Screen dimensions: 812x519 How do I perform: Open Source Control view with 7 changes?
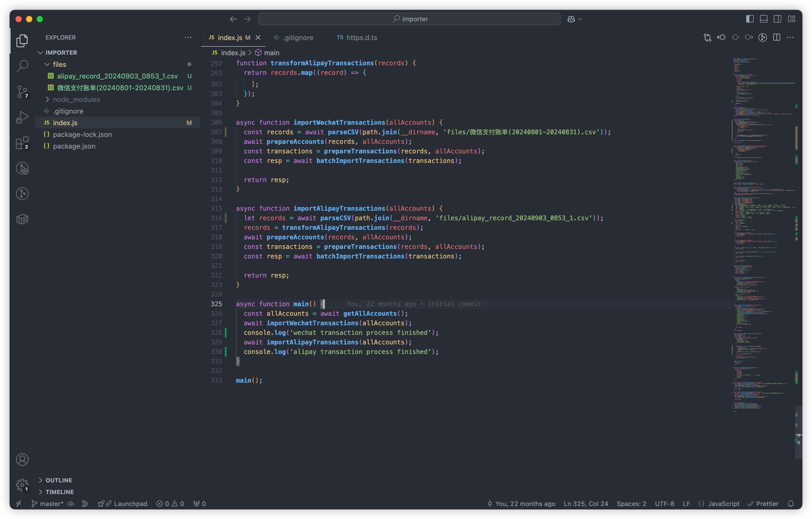pyautogui.click(x=22, y=91)
